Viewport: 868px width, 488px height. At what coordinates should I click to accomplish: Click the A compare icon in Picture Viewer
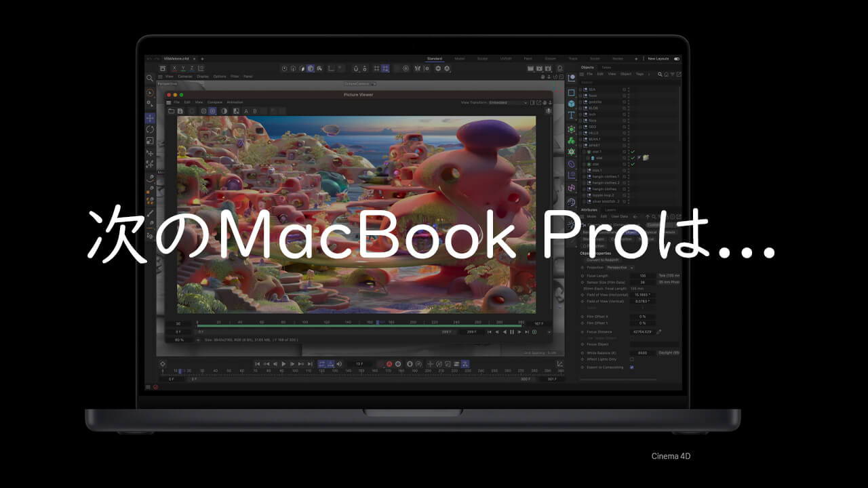246,110
